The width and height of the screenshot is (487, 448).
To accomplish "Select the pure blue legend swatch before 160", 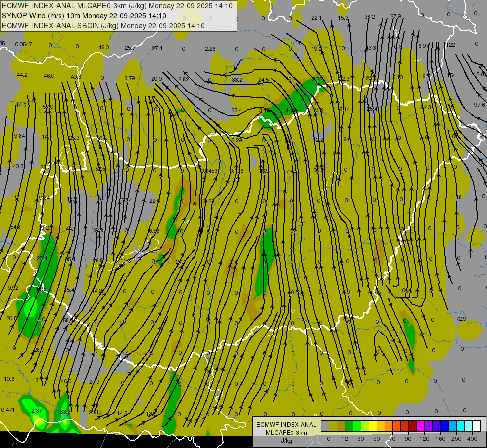I will coord(444,426).
